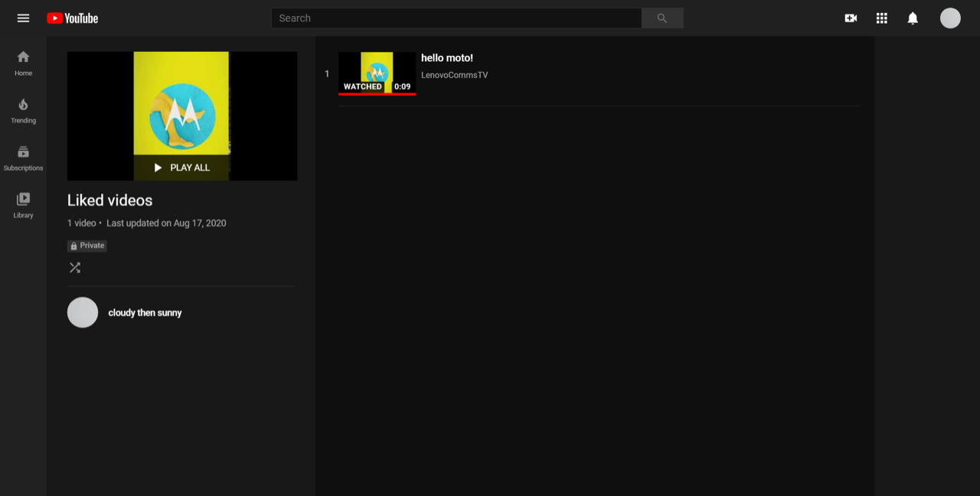The width and height of the screenshot is (980, 496).
Task: Open Library in the sidebar
Action: (x=23, y=206)
